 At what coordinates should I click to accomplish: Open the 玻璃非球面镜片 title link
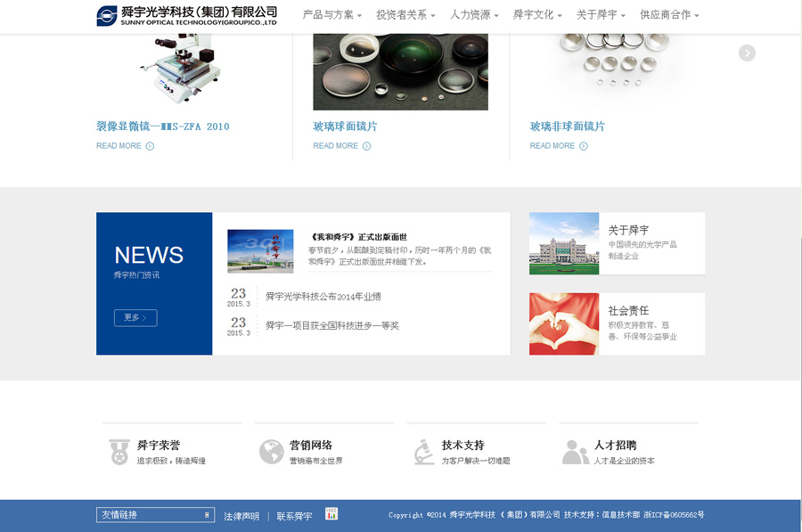568,127
